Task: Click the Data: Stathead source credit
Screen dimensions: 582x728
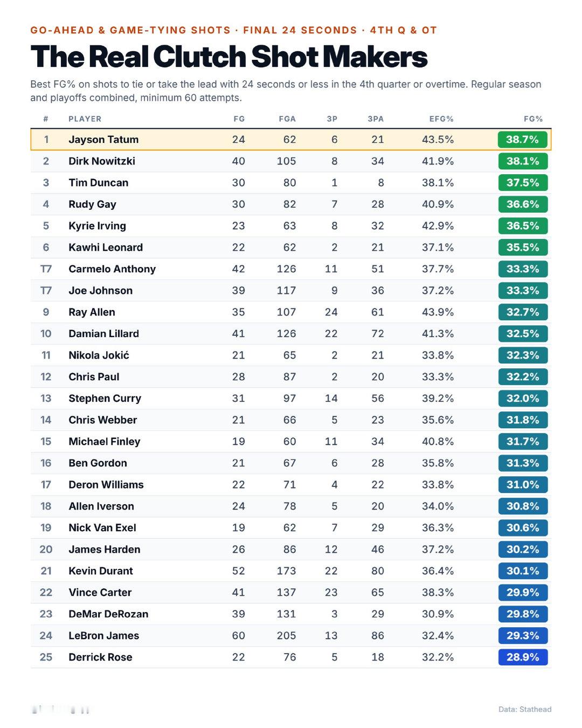Action: tap(525, 709)
